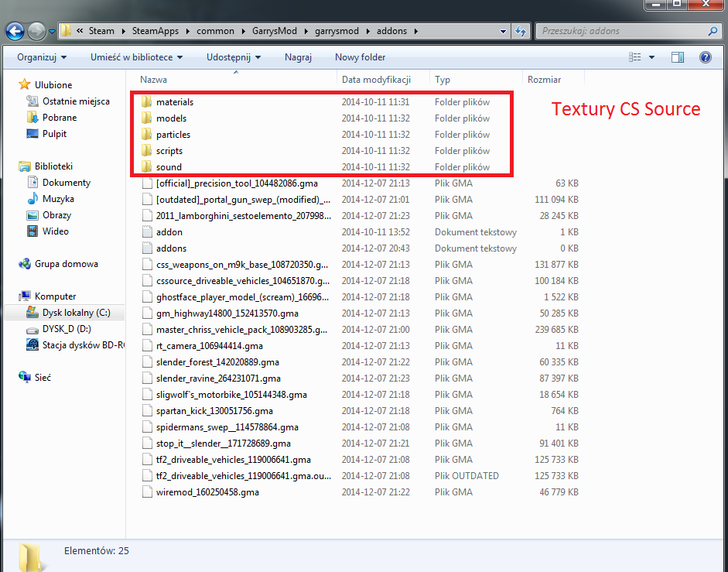Select stop_it__slender__171728689.gma file name
728x572 pixels.
point(224,444)
